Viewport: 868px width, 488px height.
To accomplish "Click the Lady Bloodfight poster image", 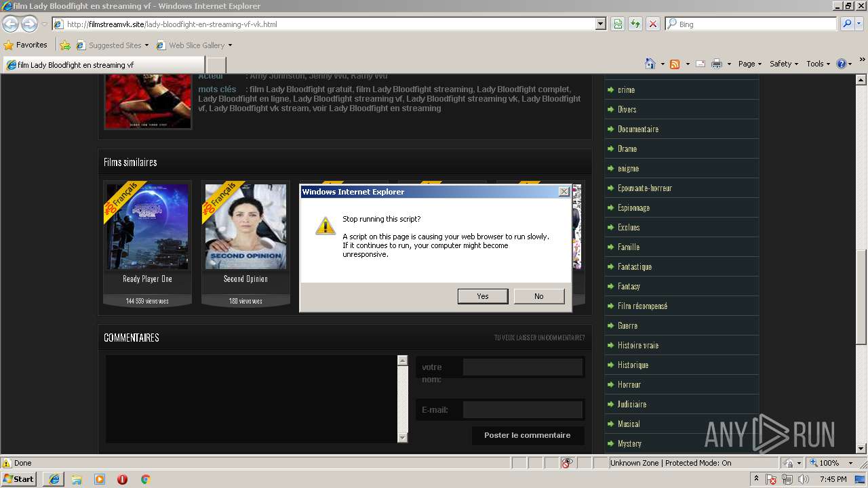I will [148, 101].
